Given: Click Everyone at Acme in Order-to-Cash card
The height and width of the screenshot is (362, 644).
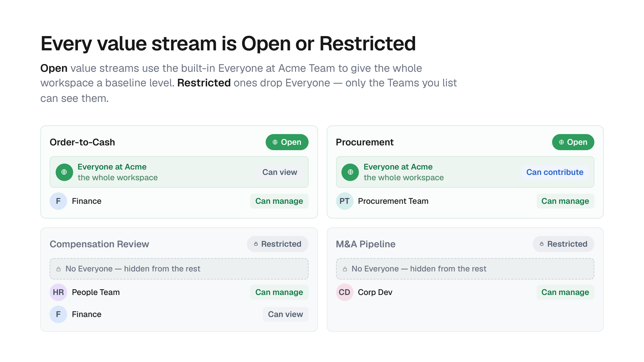Looking at the screenshot, I should 112,167.
